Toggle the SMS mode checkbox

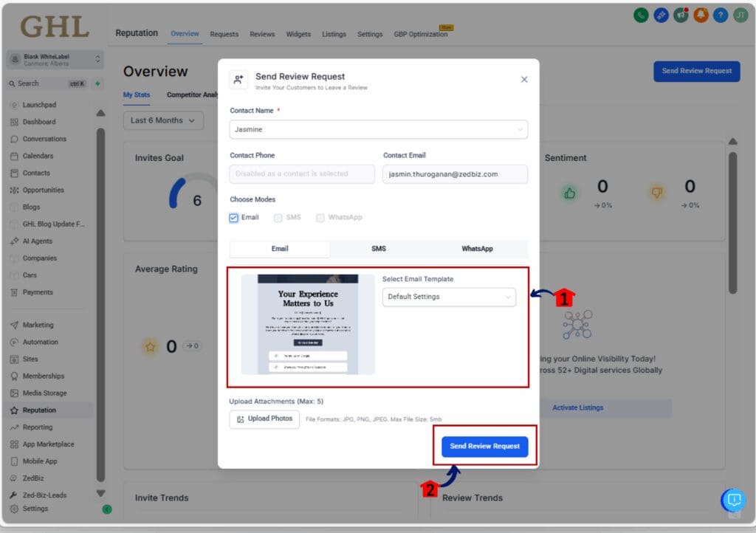click(x=278, y=218)
